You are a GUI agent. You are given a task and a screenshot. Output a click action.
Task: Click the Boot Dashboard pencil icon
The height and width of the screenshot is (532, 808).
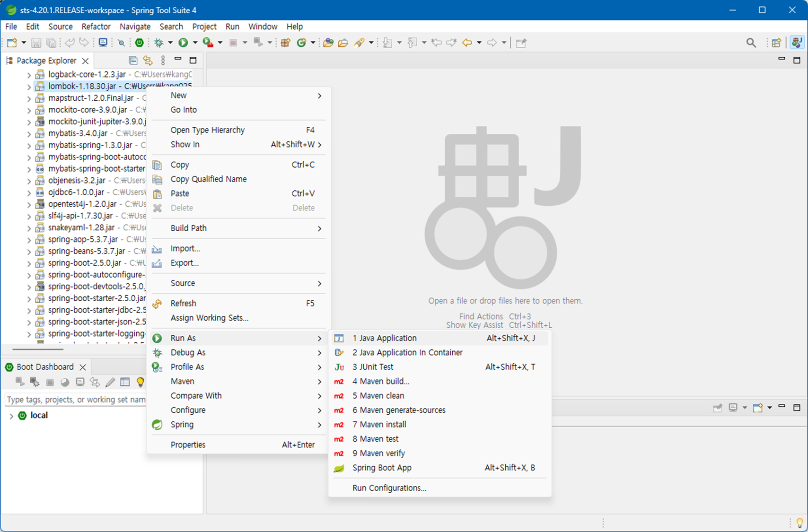click(110, 382)
